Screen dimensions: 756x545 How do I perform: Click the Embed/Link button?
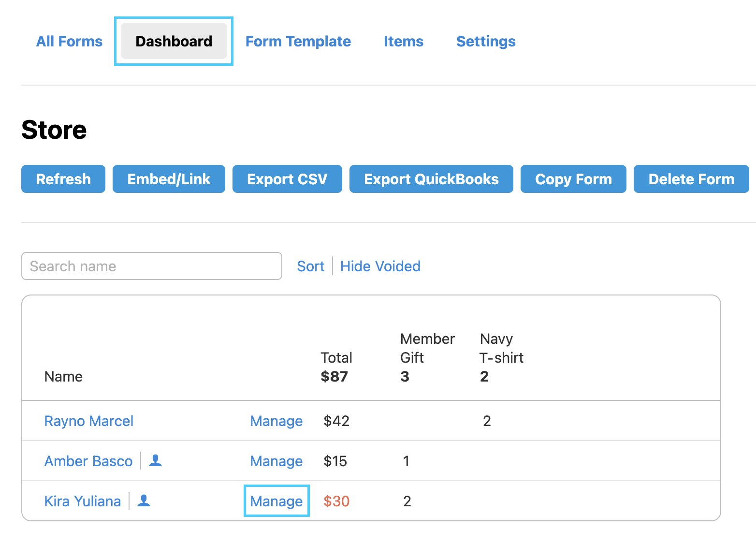point(169,179)
